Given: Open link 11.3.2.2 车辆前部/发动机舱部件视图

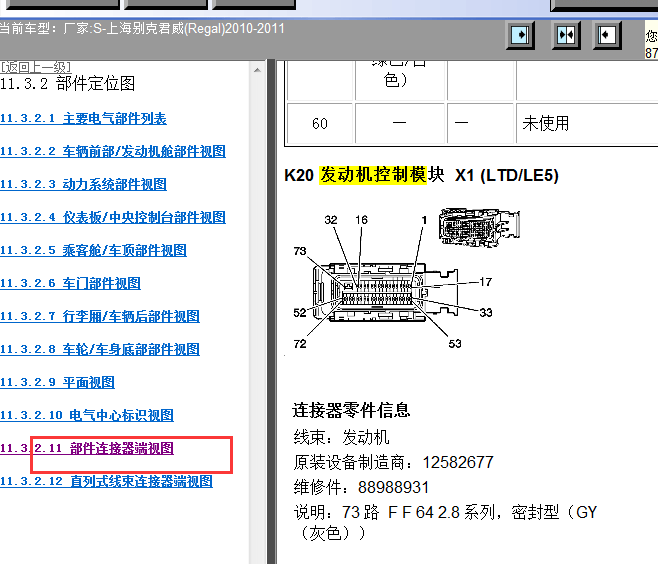Looking at the screenshot, I should click(113, 151).
